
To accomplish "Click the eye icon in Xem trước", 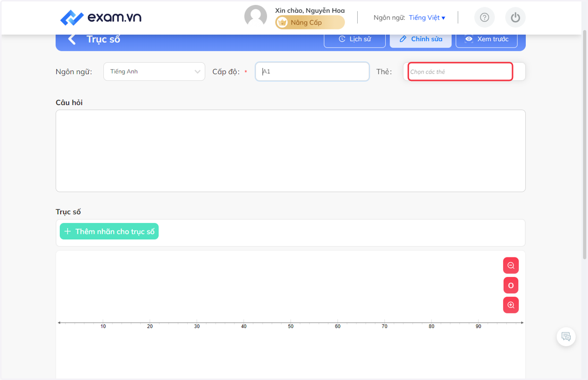I will click(x=469, y=39).
